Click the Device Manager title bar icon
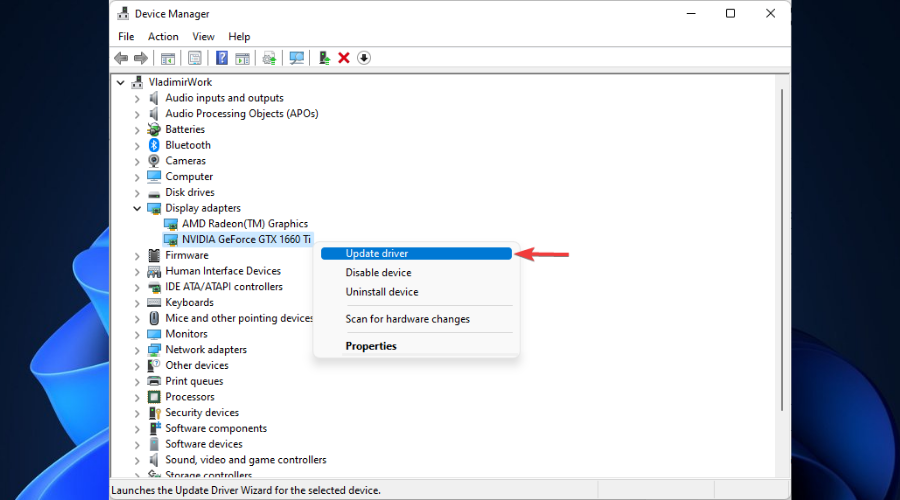 [x=123, y=13]
